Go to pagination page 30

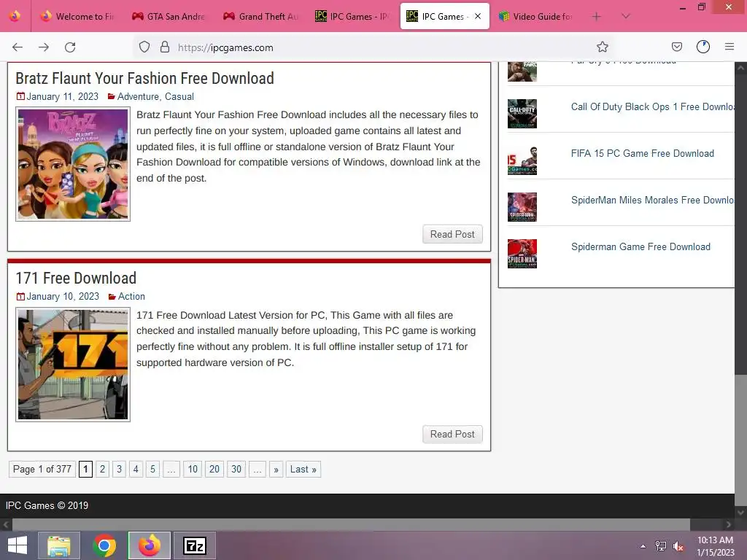click(236, 470)
